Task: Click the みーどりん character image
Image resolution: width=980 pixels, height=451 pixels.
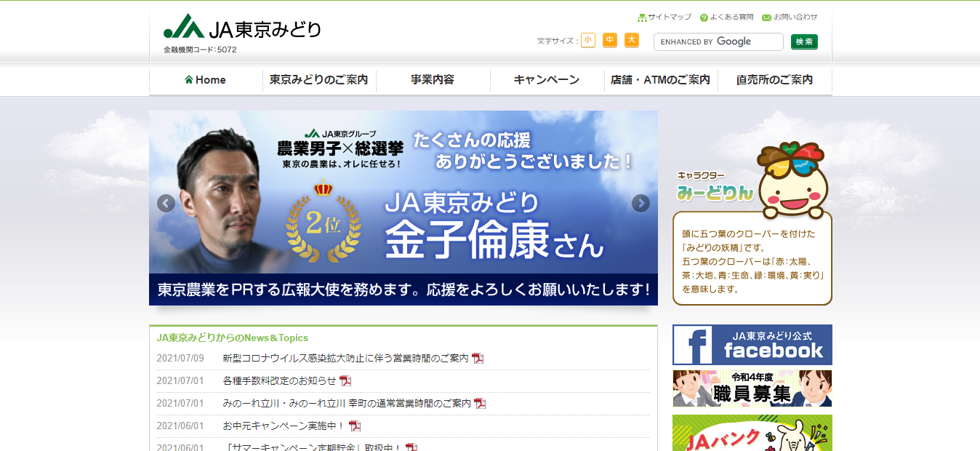Action: [x=792, y=180]
